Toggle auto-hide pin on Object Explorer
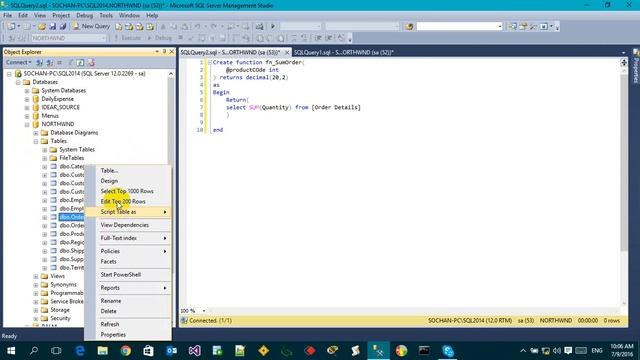This screenshot has height=360, width=640. pos(164,52)
